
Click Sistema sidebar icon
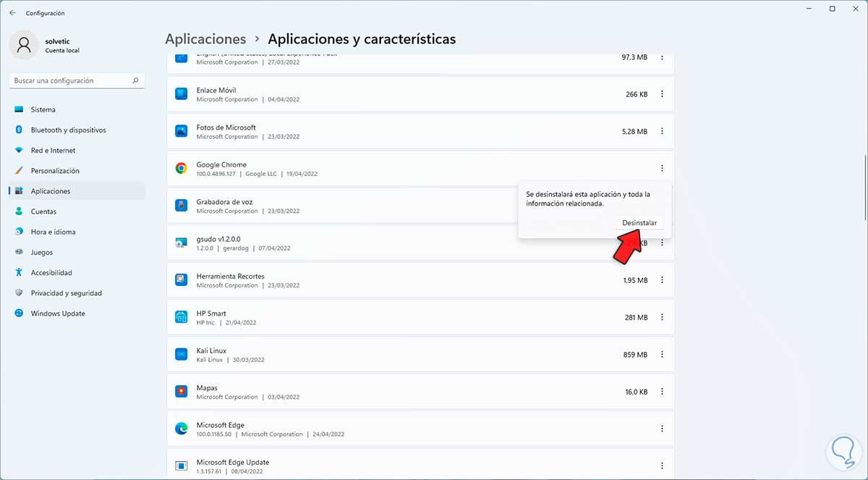[x=19, y=110]
